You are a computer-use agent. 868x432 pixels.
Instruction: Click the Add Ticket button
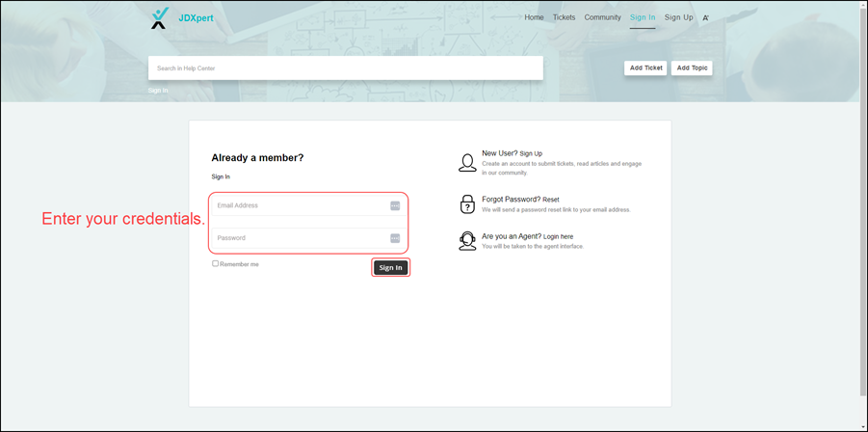pos(645,67)
